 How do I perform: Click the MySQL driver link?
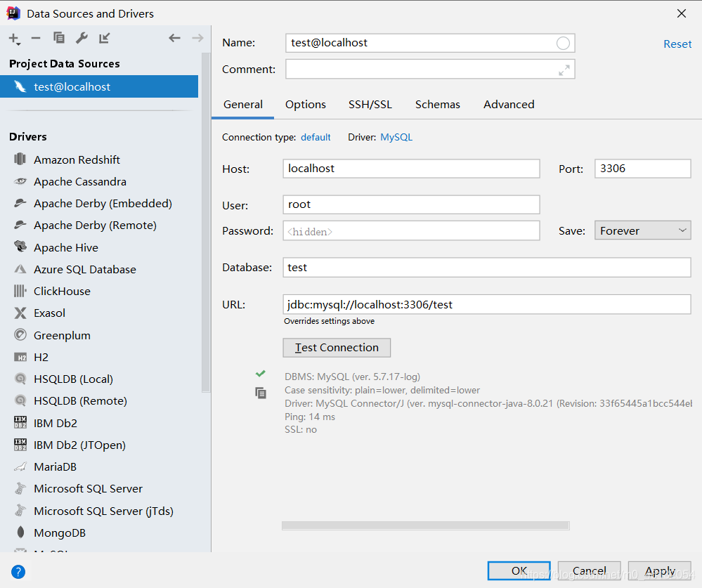(396, 138)
